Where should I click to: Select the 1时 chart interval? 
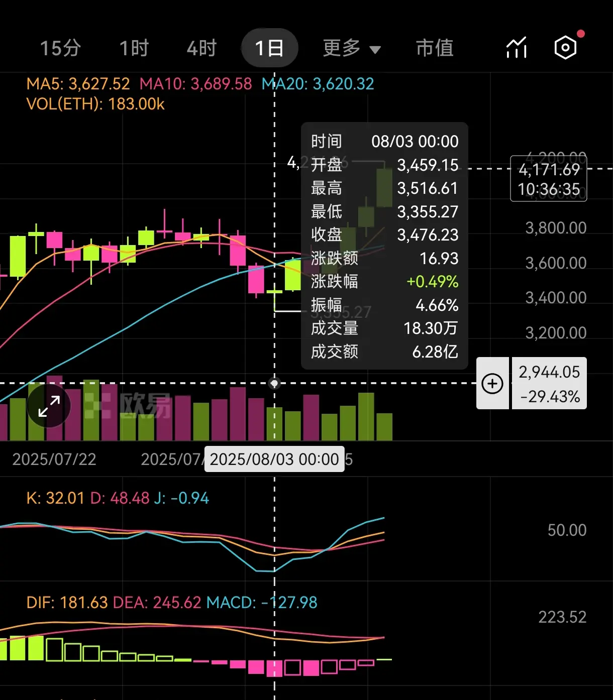tap(134, 48)
